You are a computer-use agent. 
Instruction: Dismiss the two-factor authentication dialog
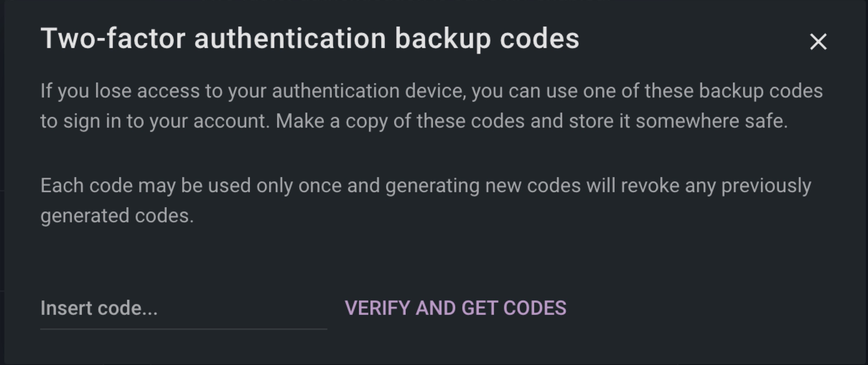point(818,42)
